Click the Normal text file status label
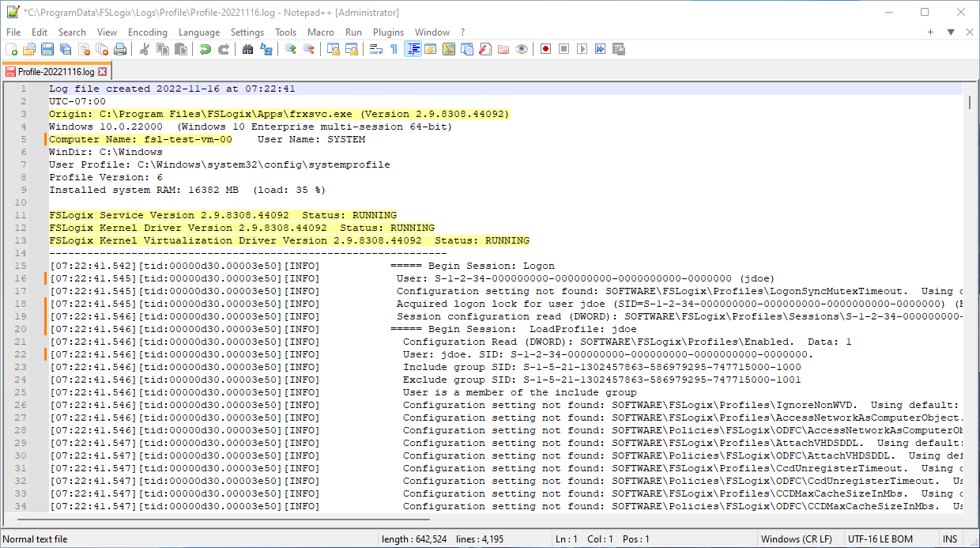 (x=36, y=539)
